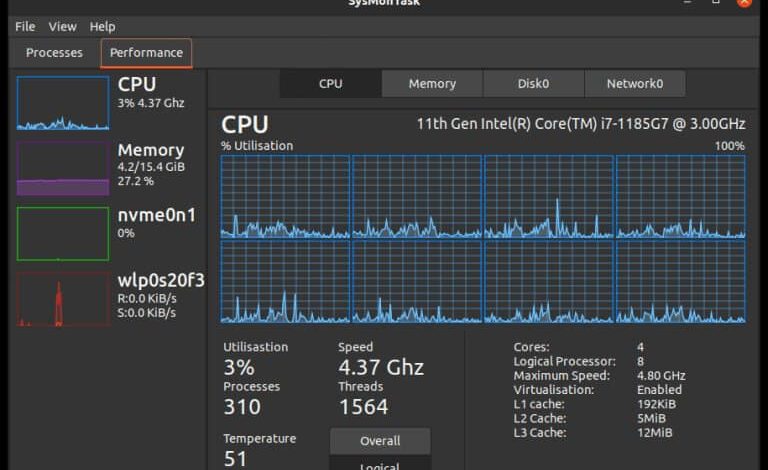Open the wlp0s20f3 network graph thumbnail

click(63, 299)
